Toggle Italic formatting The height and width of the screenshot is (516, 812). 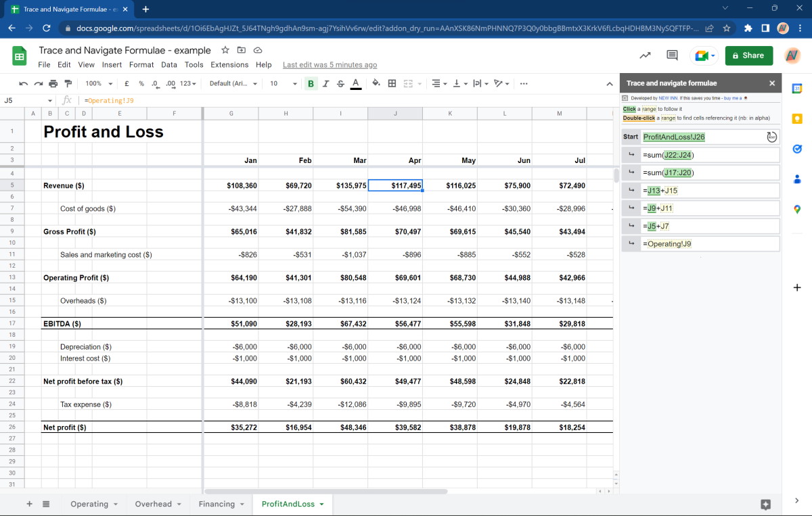coord(325,83)
